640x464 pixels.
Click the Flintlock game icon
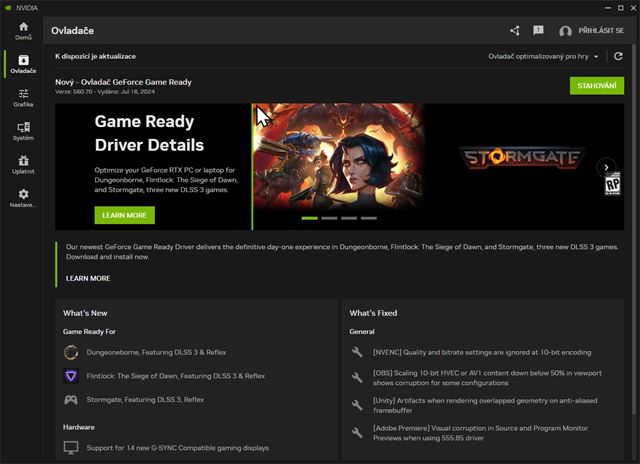[x=71, y=376]
